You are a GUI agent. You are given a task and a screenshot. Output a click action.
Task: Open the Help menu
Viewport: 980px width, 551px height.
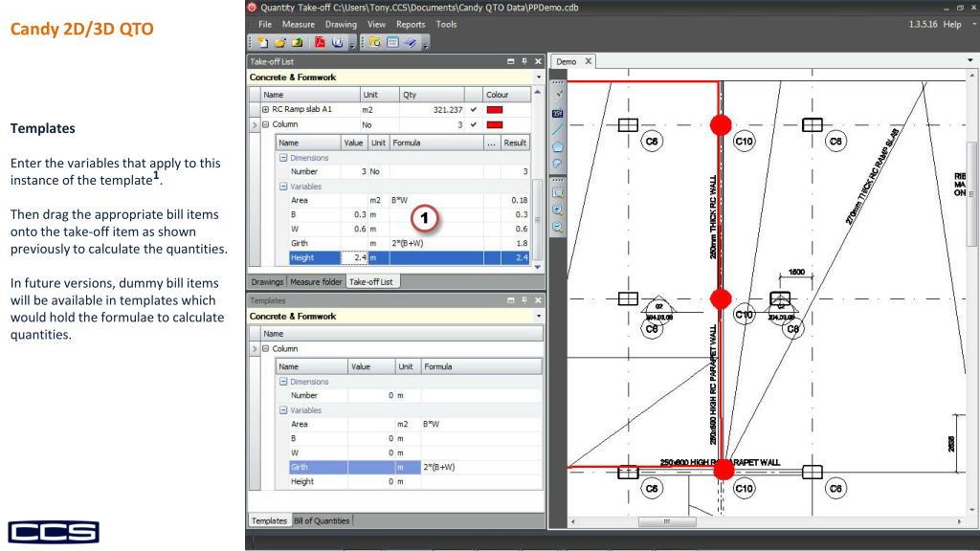tap(952, 24)
